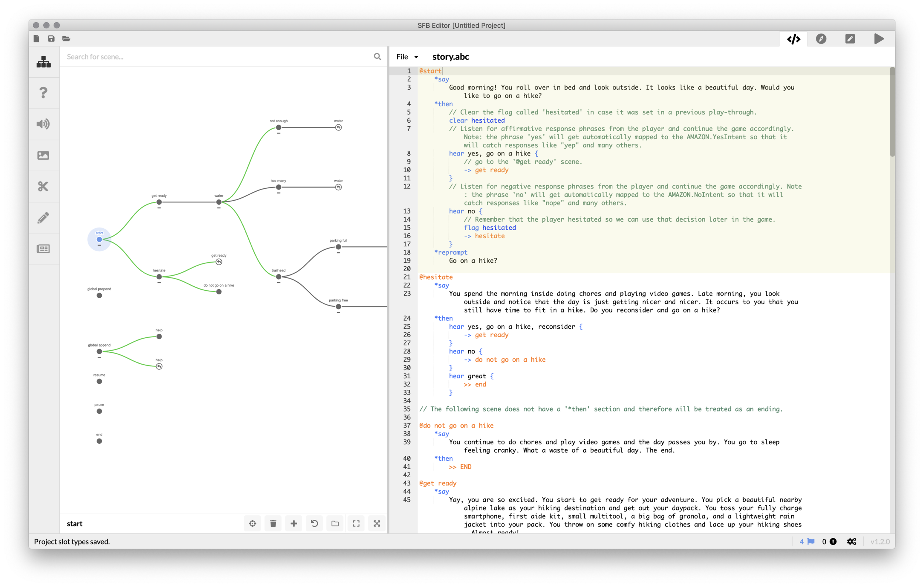Select the start node in story map
This screenshot has width=924, height=587.
99,239
